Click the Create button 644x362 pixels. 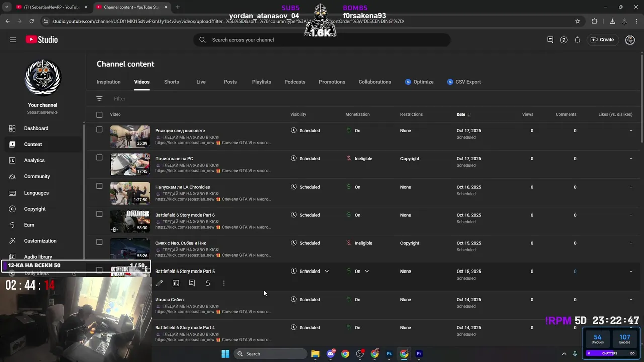coord(602,40)
